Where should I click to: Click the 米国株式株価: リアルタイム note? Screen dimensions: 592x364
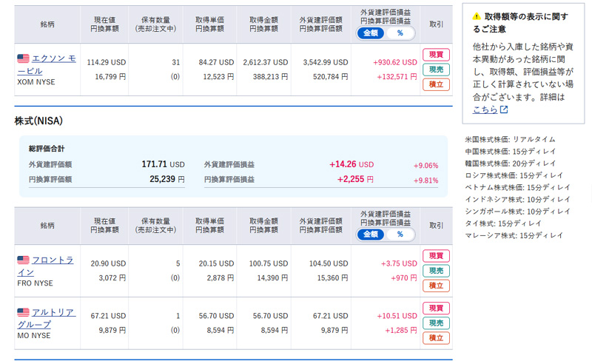pyautogui.click(x=510, y=139)
